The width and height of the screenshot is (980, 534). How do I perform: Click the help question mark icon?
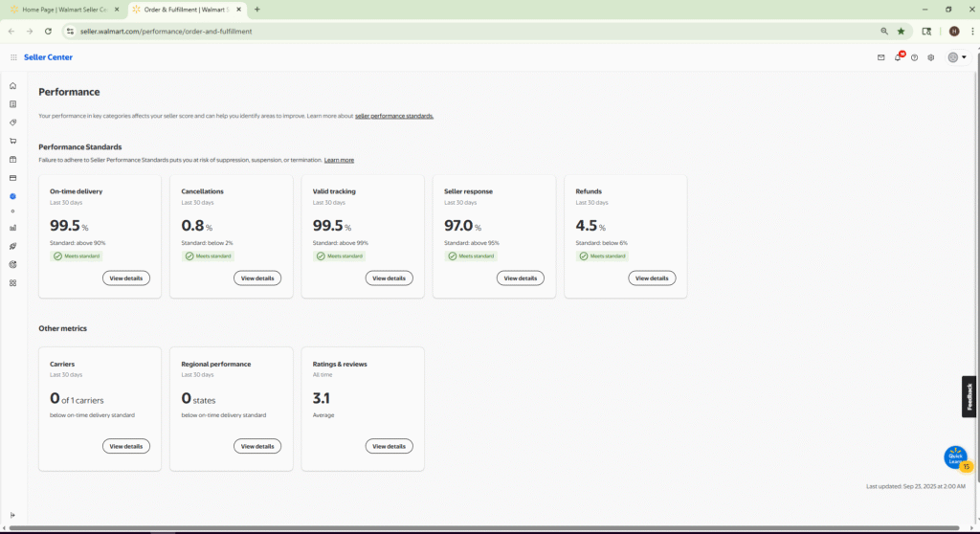pos(914,57)
